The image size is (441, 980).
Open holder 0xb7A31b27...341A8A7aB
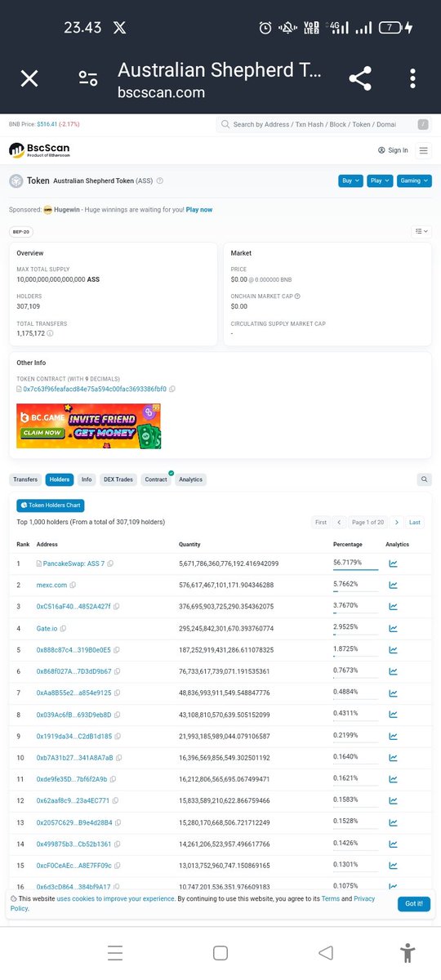point(74,758)
